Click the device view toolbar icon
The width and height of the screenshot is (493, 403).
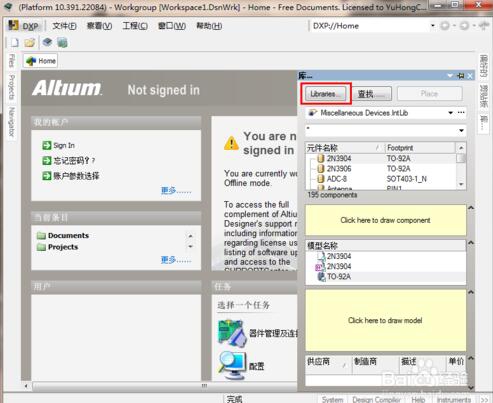coord(47,42)
